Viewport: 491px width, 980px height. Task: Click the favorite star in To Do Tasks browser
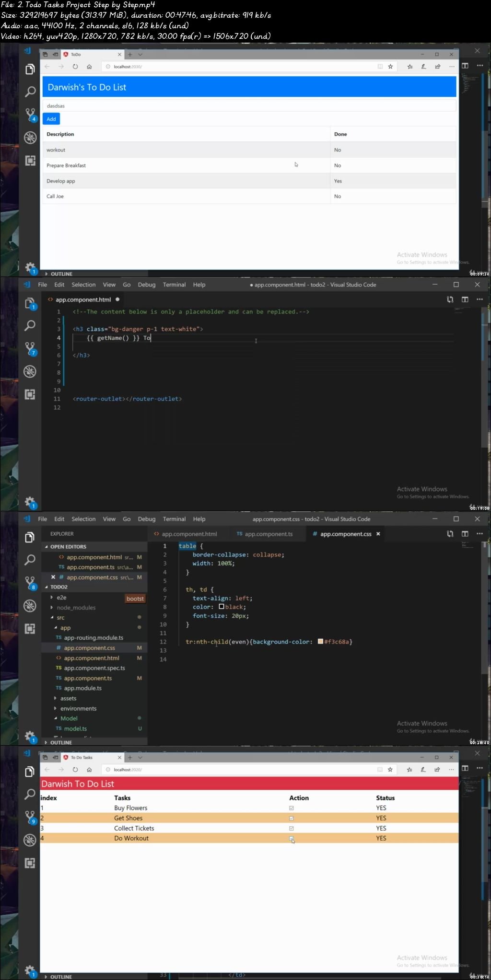(x=390, y=770)
